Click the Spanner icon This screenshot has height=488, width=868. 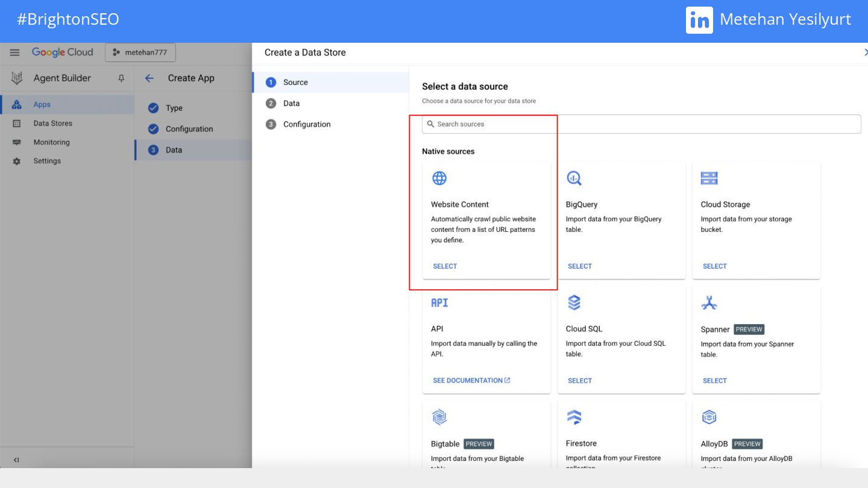point(709,302)
